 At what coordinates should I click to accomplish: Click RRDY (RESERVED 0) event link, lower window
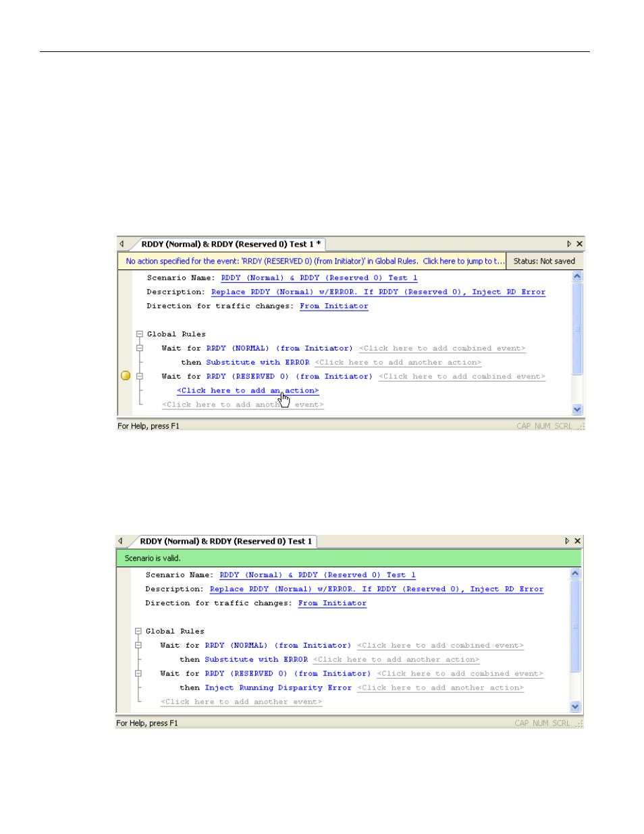pos(246,673)
